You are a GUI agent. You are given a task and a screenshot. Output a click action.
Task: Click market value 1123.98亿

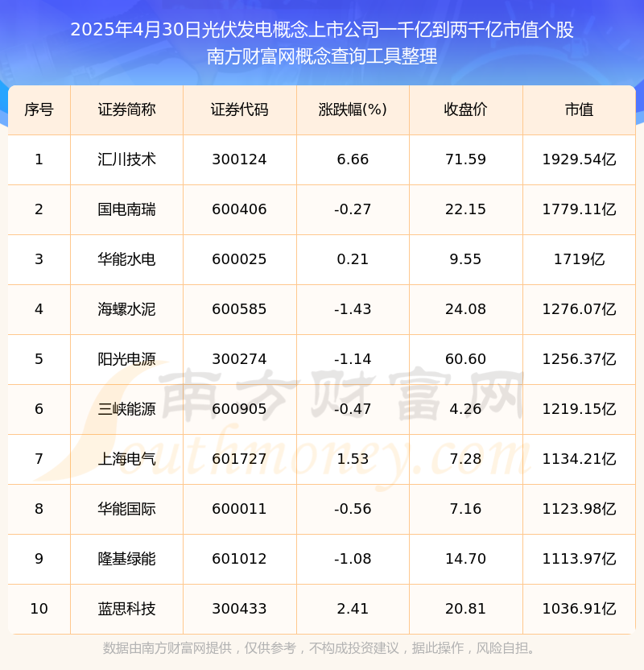click(579, 509)
